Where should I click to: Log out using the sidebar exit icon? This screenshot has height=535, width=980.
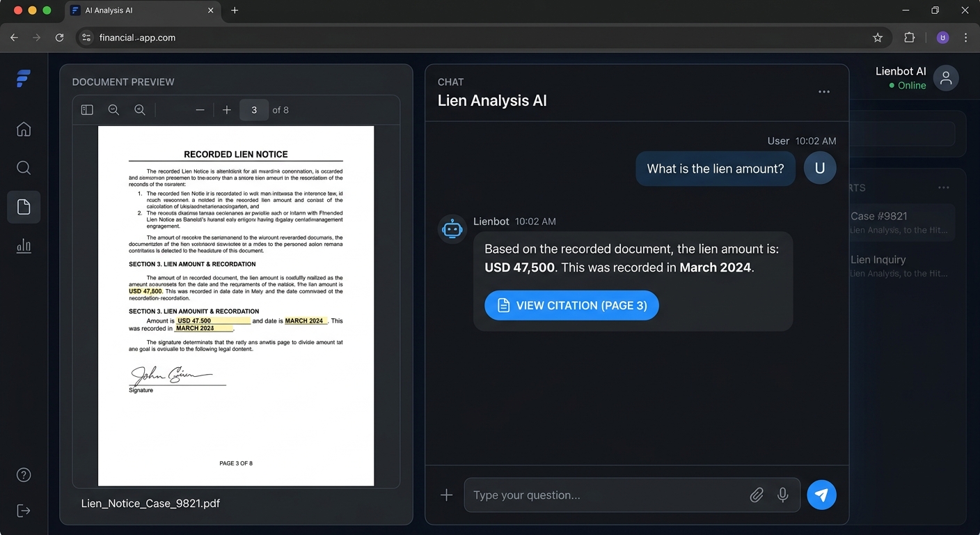(x=23, y=510)
